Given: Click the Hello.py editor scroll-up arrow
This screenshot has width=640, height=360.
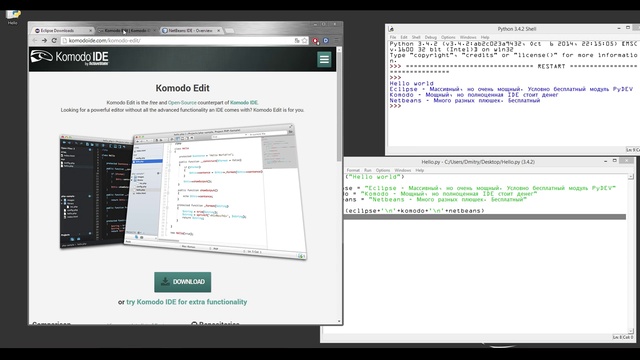Looking at the screenshot, I should (x=631, y=176).
